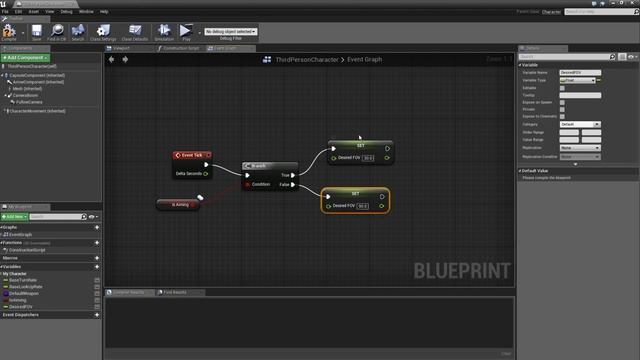This screenshot has height=360, width=640.
Task: Open the Debug menu
Action: tap(66, 11)
